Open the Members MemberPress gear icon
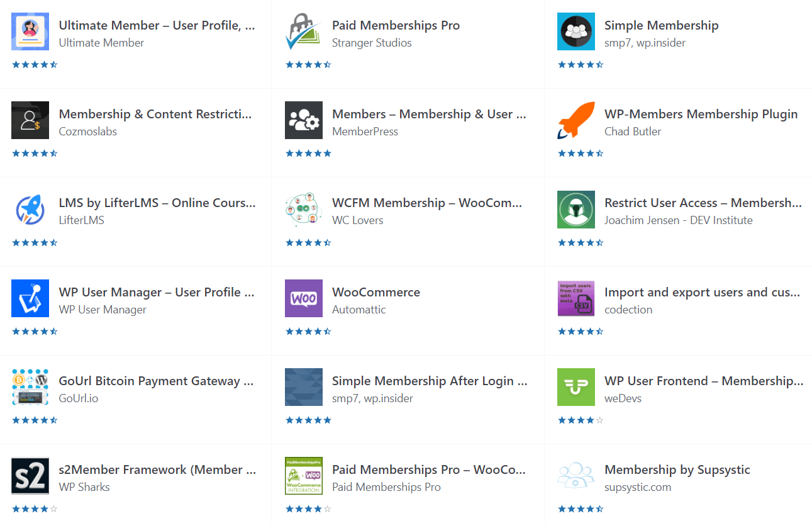The height and width of the screenshot is (523, 812). pyautogui.click(x=304, y=120)
